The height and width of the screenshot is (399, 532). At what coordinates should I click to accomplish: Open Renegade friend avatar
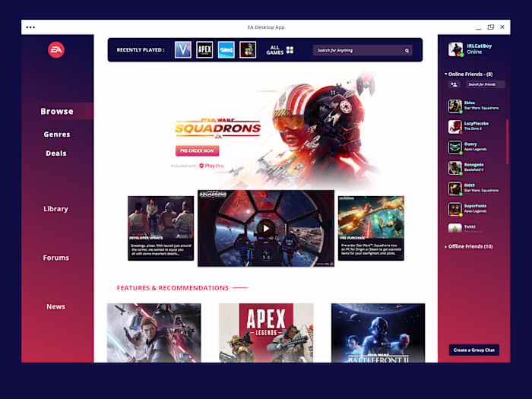(x=454, y=168)
